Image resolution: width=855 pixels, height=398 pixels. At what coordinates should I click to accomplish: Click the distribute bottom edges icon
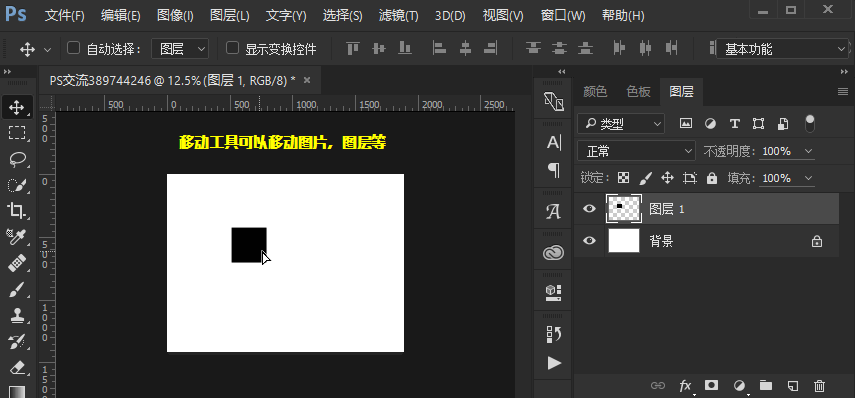pos(585,49)
